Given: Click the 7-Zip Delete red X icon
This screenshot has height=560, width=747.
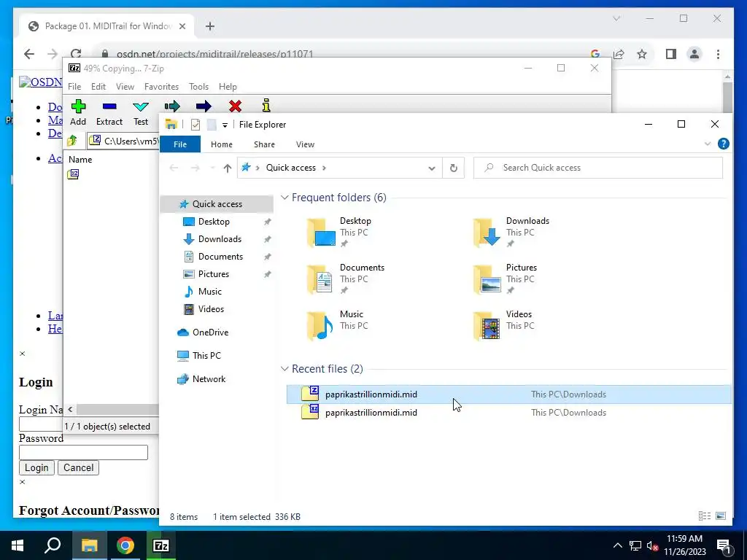Looking at the screenshot, I should [x=235, y=106].
